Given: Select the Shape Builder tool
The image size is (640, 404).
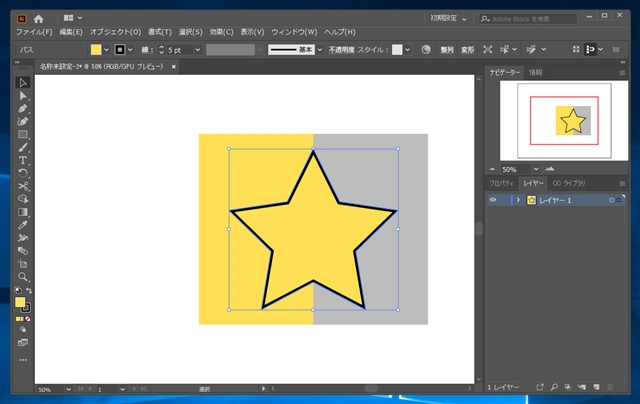Looking at the screenshot, I should (x=23, y=199).
